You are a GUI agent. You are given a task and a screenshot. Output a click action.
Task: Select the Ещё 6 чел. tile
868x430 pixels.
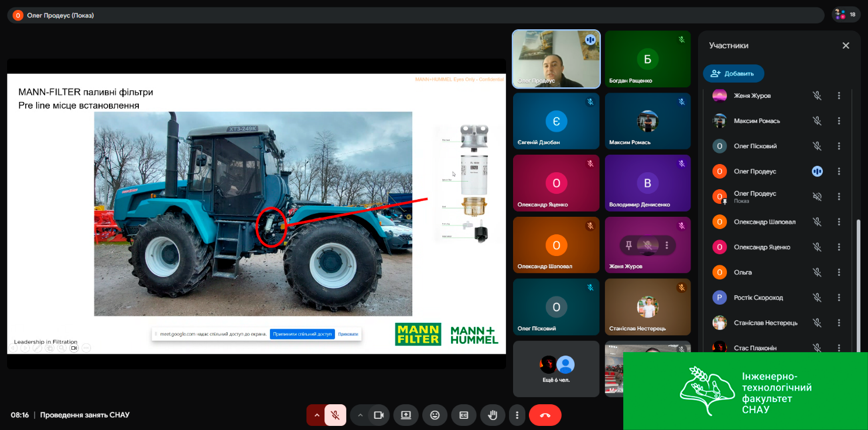coord(556,368)
